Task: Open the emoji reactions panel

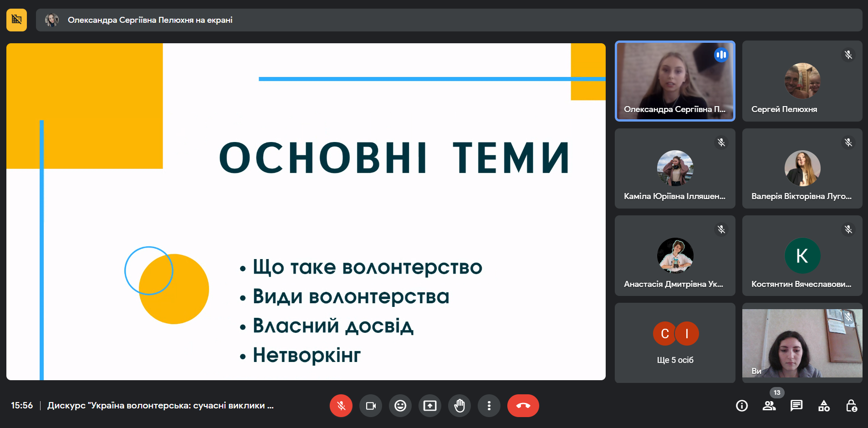Action: click(400, 406)
